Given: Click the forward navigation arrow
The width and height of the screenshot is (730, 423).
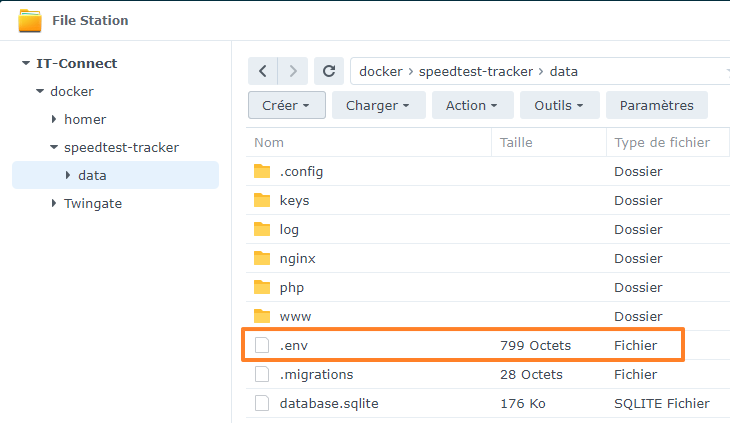Looking at the screenshot, I should pyautogui.click(x=292, y=71).
